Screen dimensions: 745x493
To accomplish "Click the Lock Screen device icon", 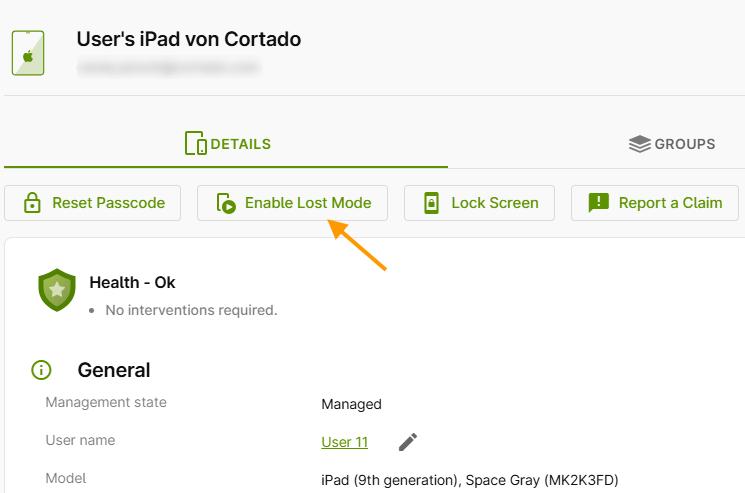I will (x=431, y=203).
